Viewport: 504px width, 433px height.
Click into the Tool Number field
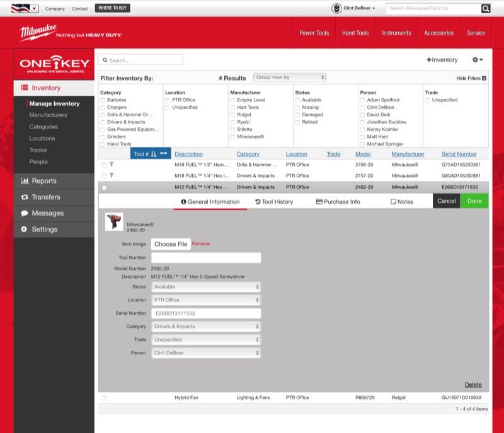(x=206, y=257)
